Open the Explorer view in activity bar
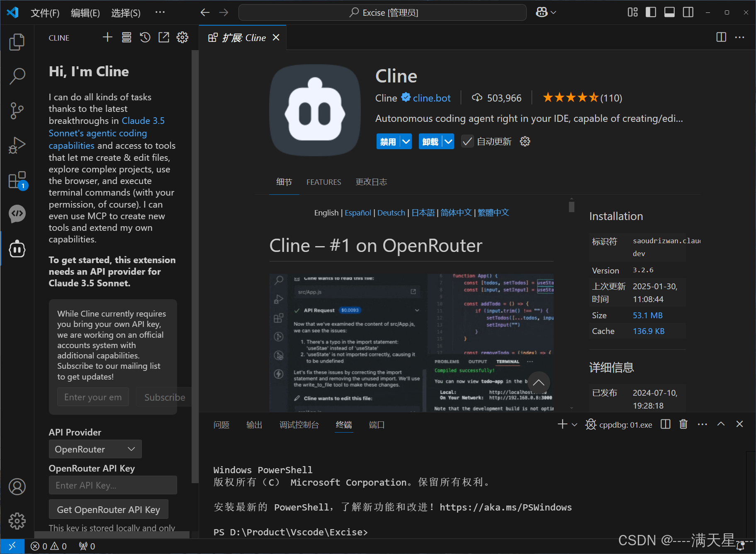Screen dimensions: 756x554 [x=17, y=42]
